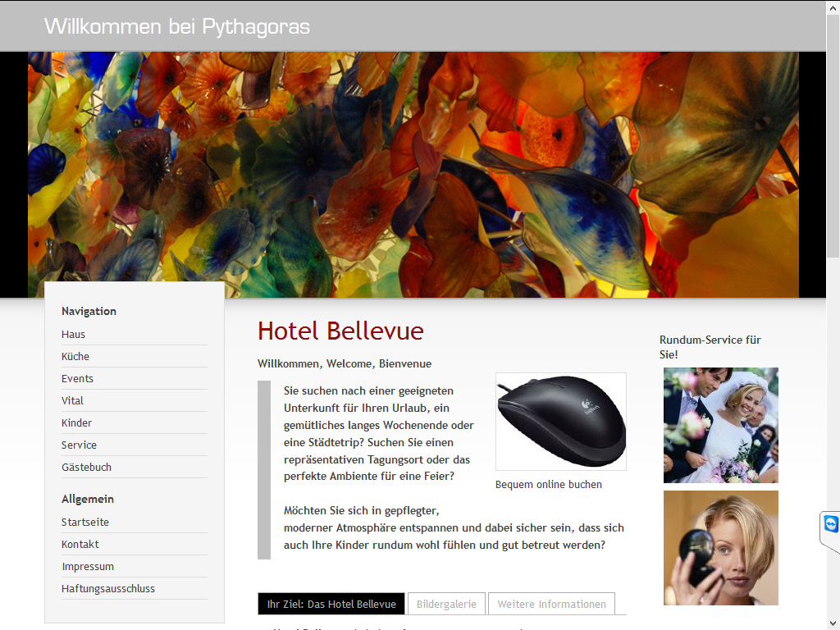Go to the Küche page
840x630 pixels.
(75, 356)
